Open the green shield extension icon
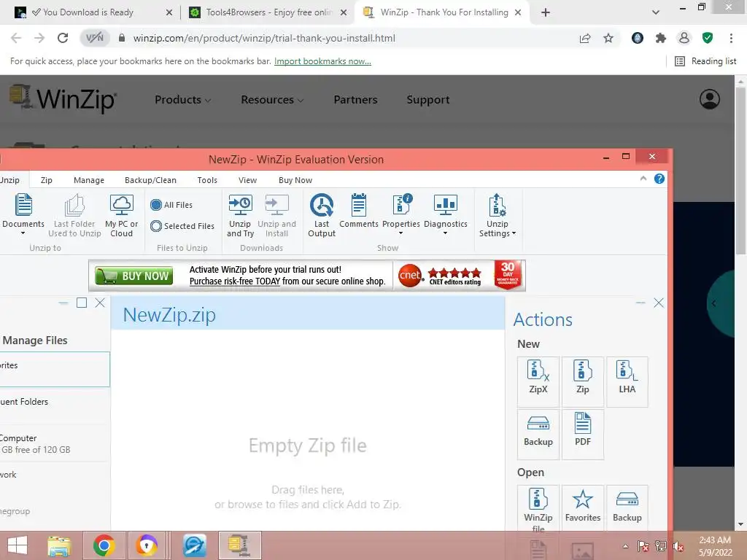 click(708, 38)
